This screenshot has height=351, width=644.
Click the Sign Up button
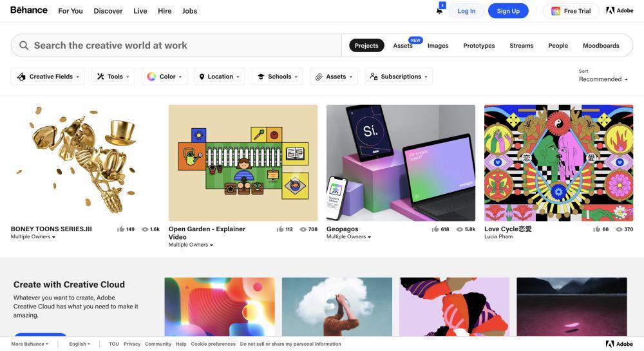click(x=508, y=11)
